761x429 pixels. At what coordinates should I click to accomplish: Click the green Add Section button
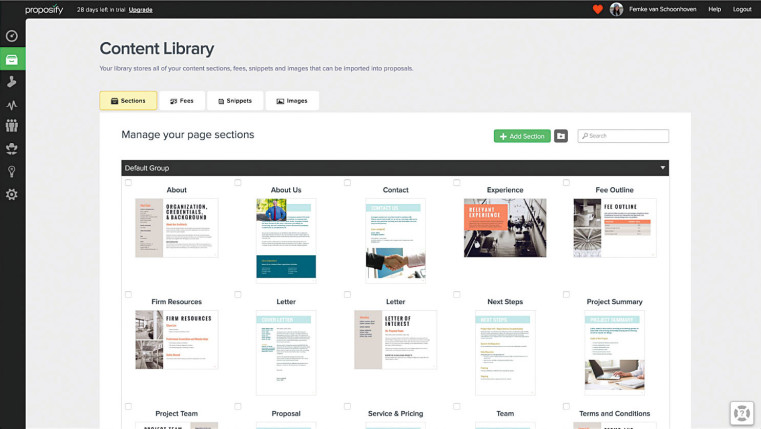pyautogui.click(x=522, y=136)
